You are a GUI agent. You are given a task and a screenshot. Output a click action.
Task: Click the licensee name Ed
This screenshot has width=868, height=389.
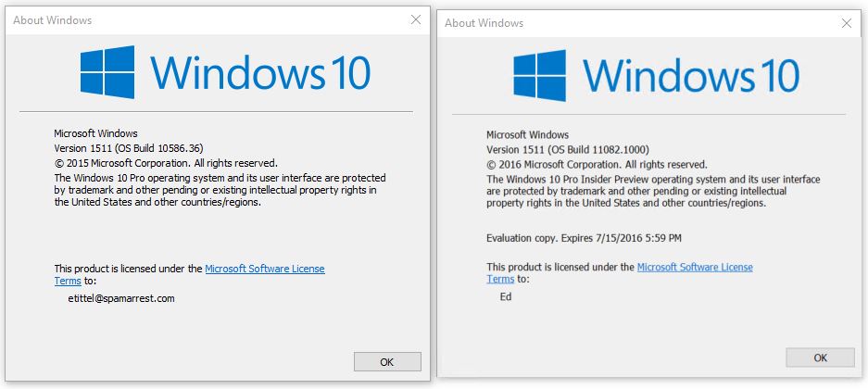506,296
